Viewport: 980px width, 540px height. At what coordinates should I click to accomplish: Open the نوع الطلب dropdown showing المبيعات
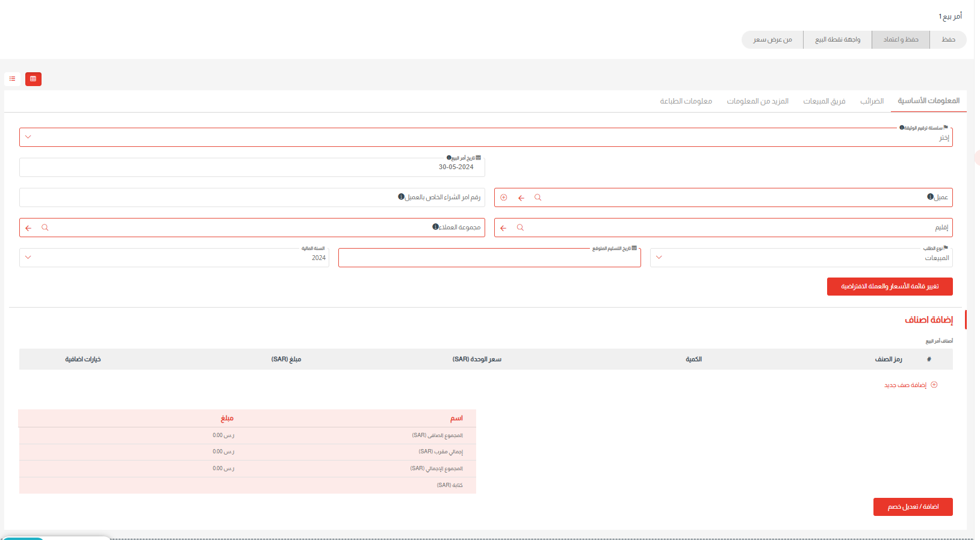pos(659,258)
